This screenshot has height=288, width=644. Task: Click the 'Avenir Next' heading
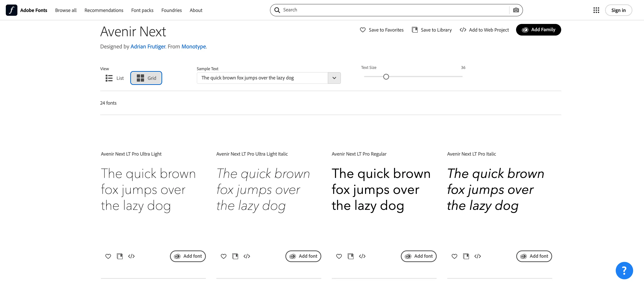pyautogui.click(x=133, y=32)
